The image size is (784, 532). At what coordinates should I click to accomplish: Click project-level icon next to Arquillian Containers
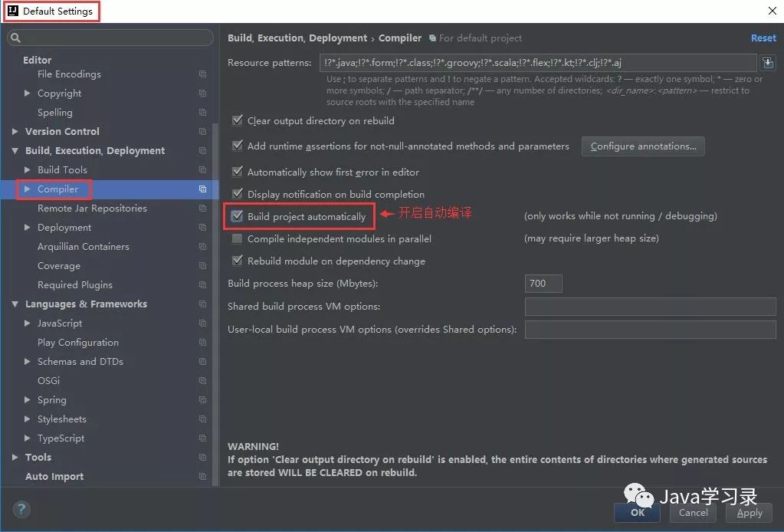coord(202,247)
